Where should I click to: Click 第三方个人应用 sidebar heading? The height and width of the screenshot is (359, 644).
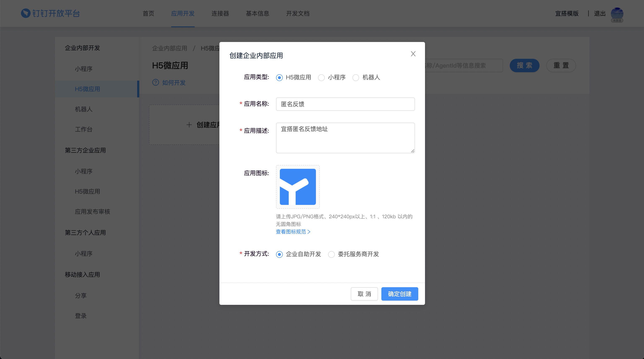(85, 233)
